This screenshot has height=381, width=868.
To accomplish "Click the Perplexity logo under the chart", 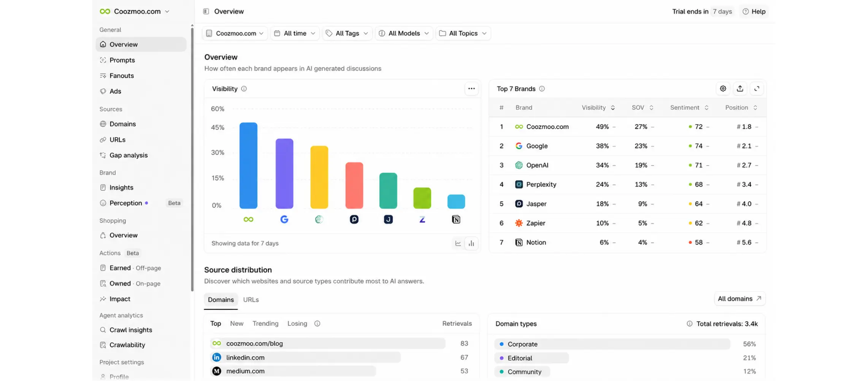I will (354, 220).
